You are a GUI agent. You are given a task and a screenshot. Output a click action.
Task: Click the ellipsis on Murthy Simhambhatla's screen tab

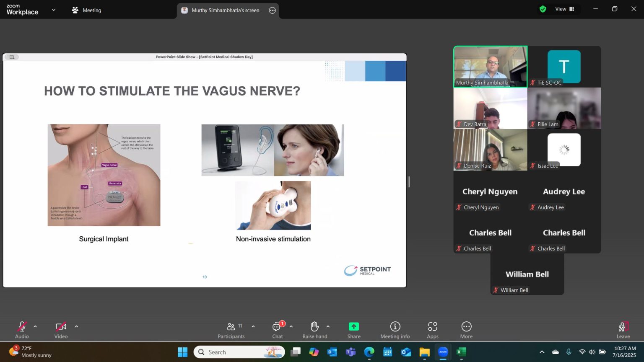click(272, 10)
